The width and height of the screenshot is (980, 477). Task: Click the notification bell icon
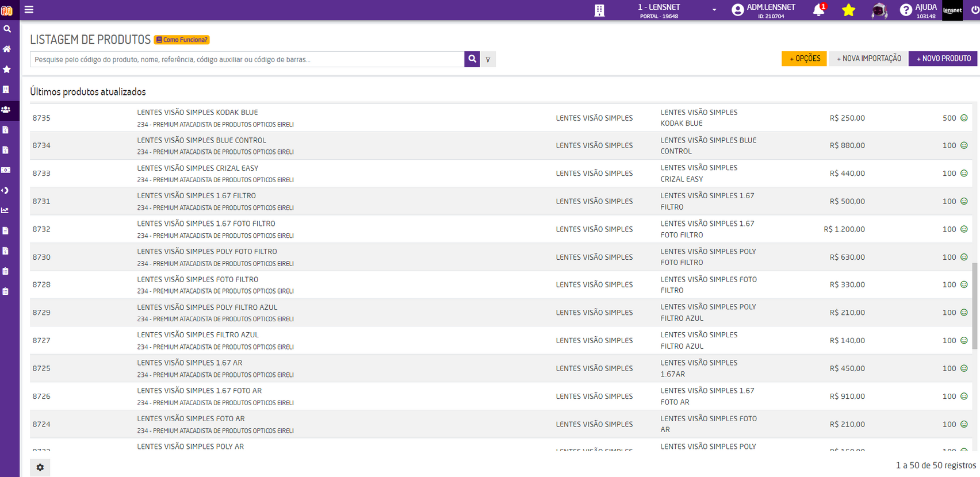[x=818, y=10]
